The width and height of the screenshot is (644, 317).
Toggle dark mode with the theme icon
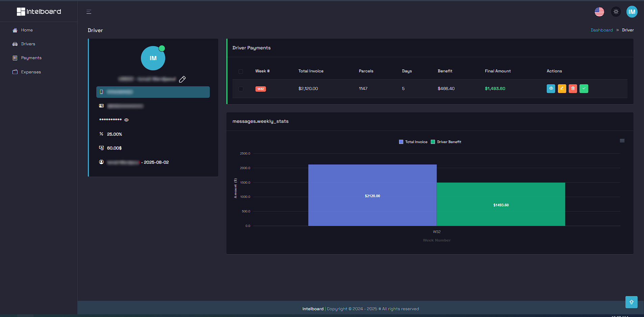pyautogui.click(x=616, y=11)
